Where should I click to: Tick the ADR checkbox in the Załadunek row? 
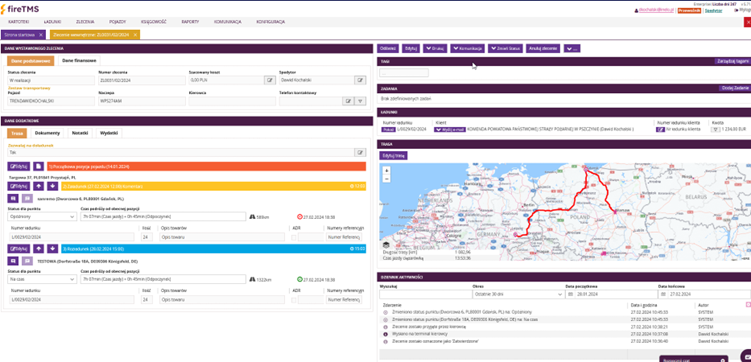pos(294,237)
